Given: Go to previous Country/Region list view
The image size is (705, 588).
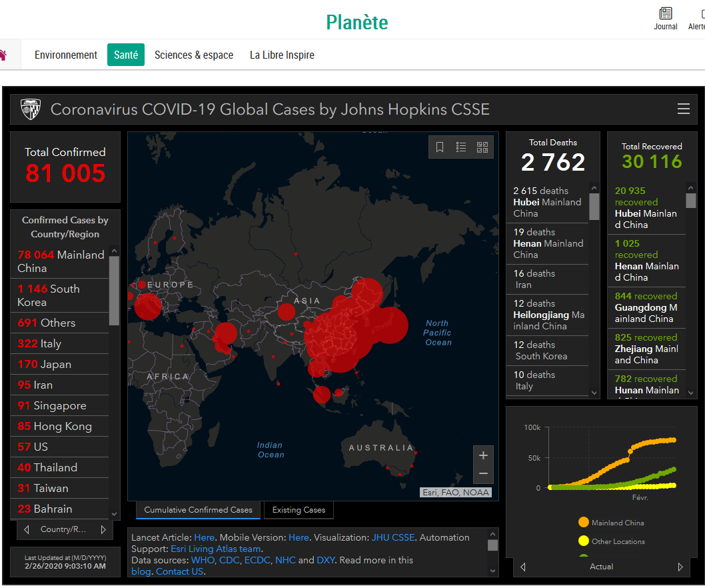Looking at the screenshot, I should click(x=27, y=529).
